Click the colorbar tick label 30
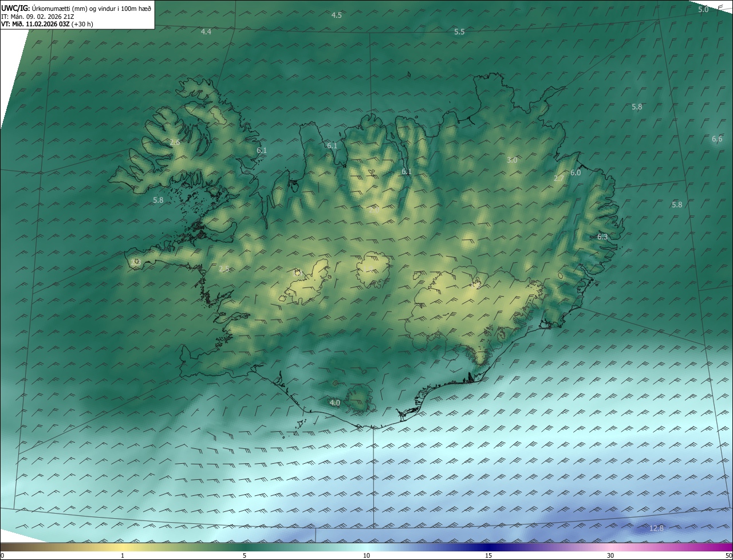 (610, 555)
